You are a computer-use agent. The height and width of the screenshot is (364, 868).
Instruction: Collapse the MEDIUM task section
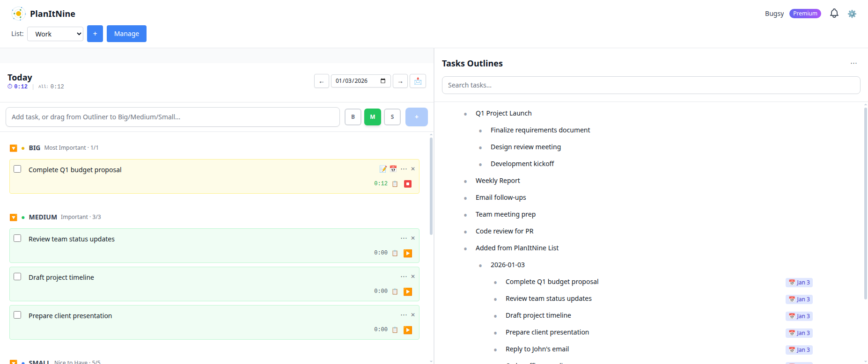coord(14,218)
